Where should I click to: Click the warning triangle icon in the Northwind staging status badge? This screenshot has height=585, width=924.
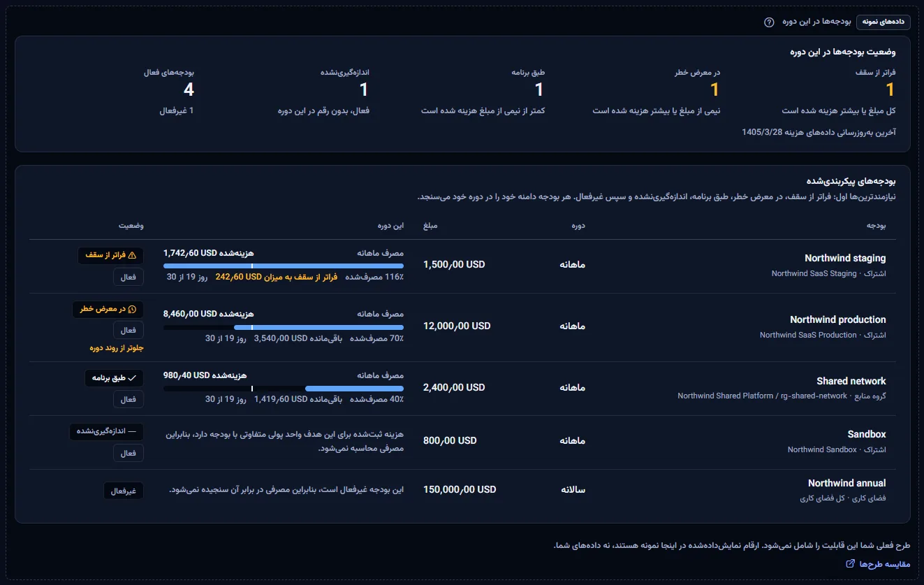pos(133,256)
